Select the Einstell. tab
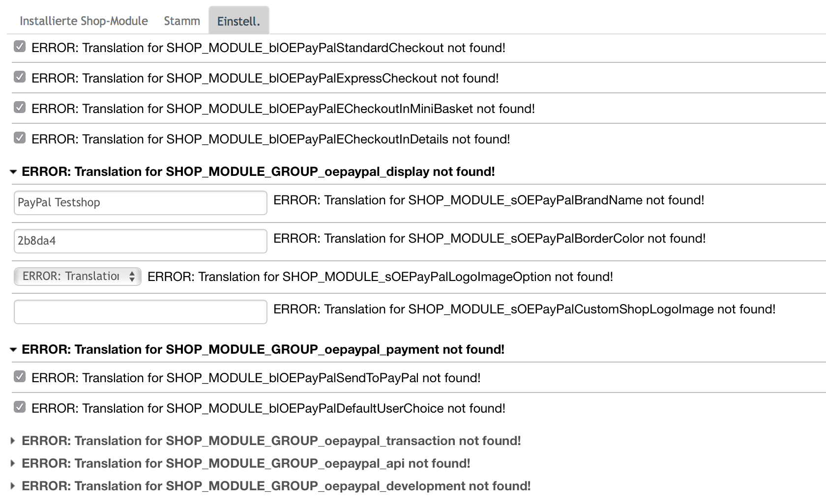 pos(238,21)
